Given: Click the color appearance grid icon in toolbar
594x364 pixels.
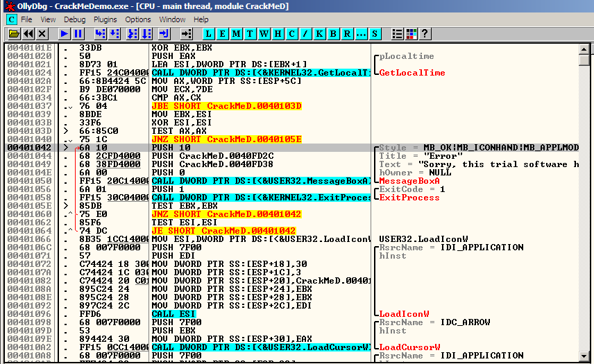Looking at the screenshot, I should pyautogui.click(x=411, y=33).
